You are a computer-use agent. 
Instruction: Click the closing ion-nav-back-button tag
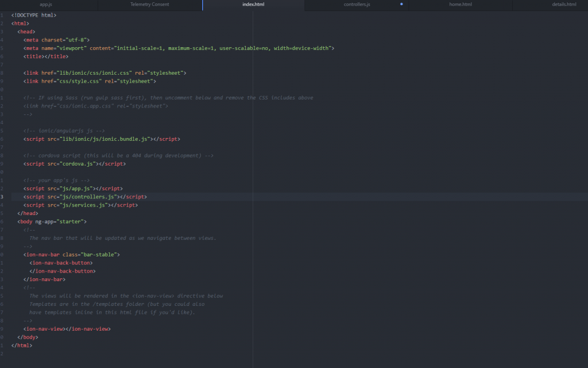(63, 271)
